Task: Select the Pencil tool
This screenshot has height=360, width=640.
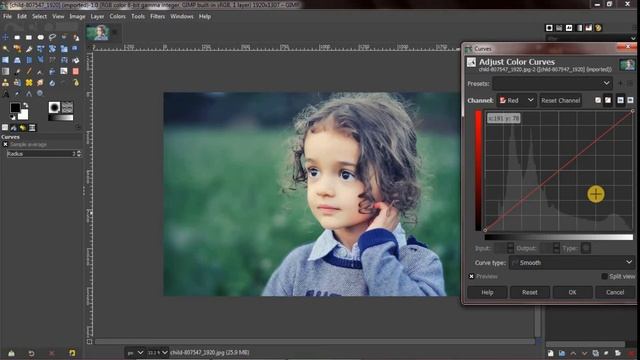Action: [x=29, y=71]
